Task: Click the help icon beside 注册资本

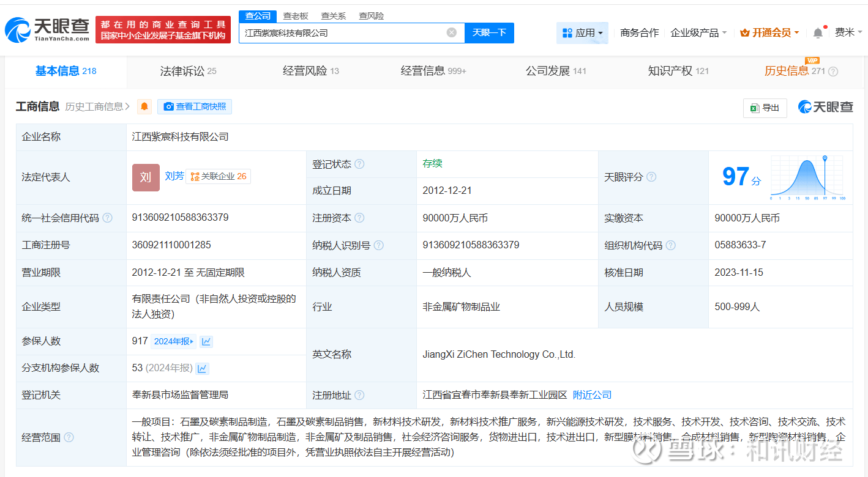Action: pos(359,218)
